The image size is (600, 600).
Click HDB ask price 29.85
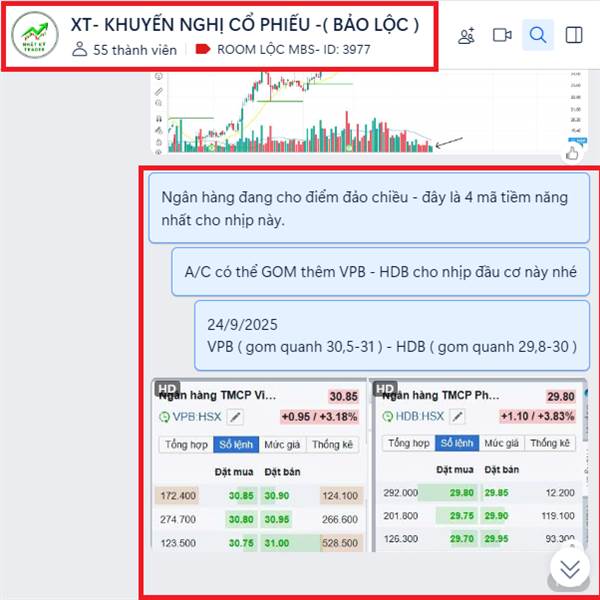496,492
